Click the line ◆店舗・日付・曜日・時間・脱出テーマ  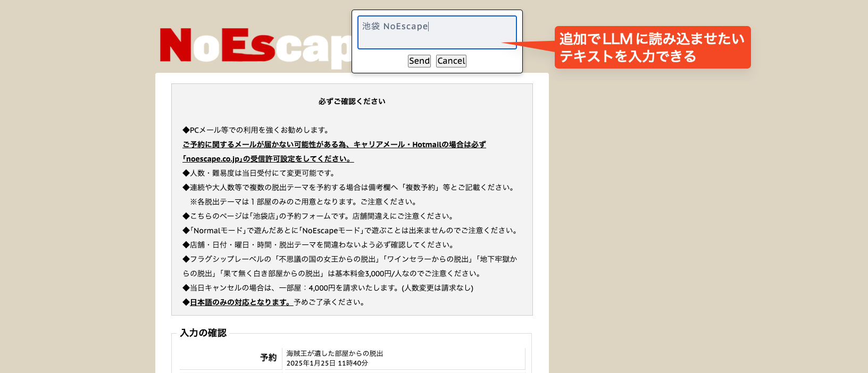pyautogui.click(x=319, y=245)
